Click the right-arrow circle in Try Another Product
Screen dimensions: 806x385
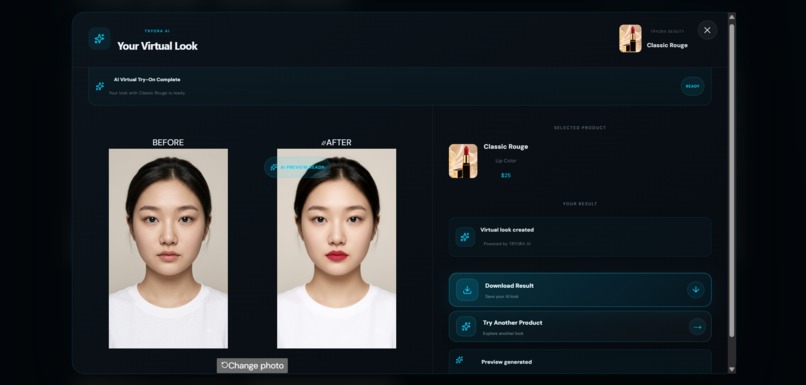[697, 326]
